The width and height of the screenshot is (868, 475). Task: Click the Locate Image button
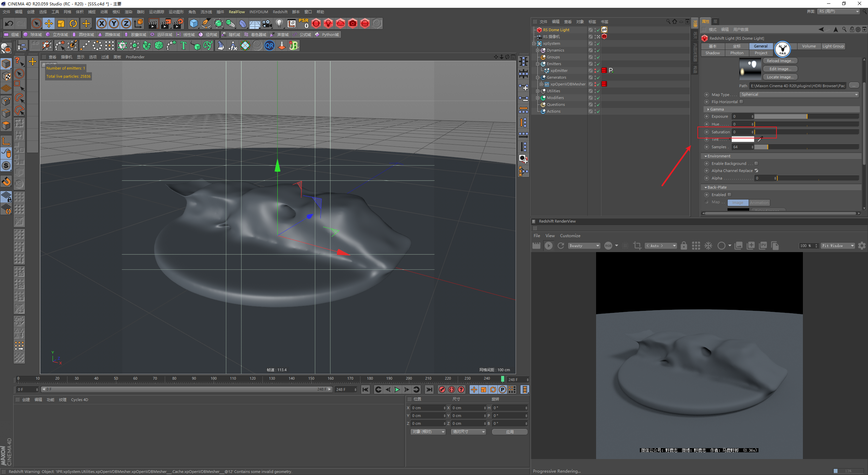[x=780, y=77]
